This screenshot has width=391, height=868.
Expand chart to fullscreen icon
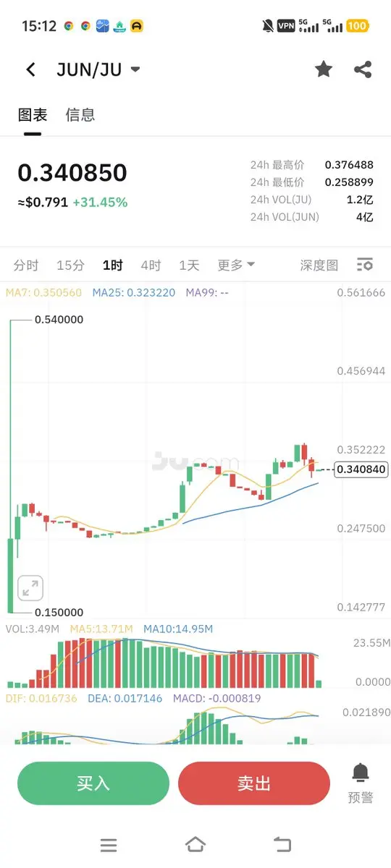(30, 587)
